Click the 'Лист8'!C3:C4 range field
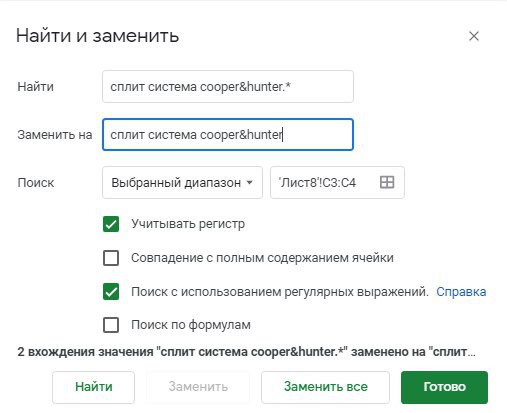 (337, 183)
